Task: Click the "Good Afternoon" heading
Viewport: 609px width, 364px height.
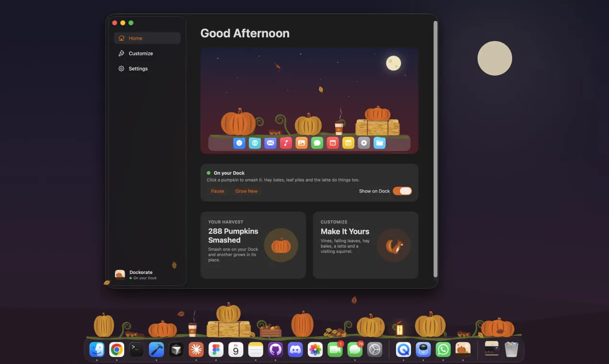Action: coord(245,34)
